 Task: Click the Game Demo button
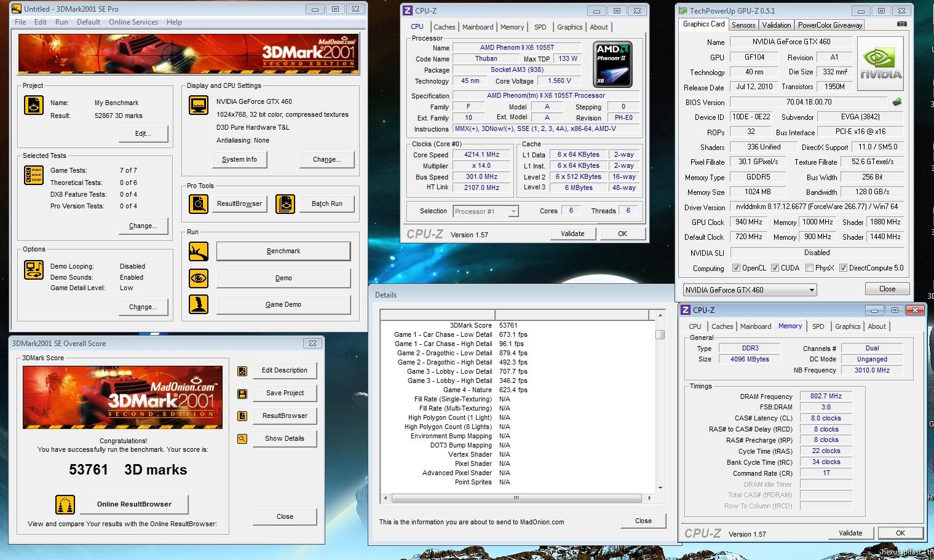[x=283, y=304]
